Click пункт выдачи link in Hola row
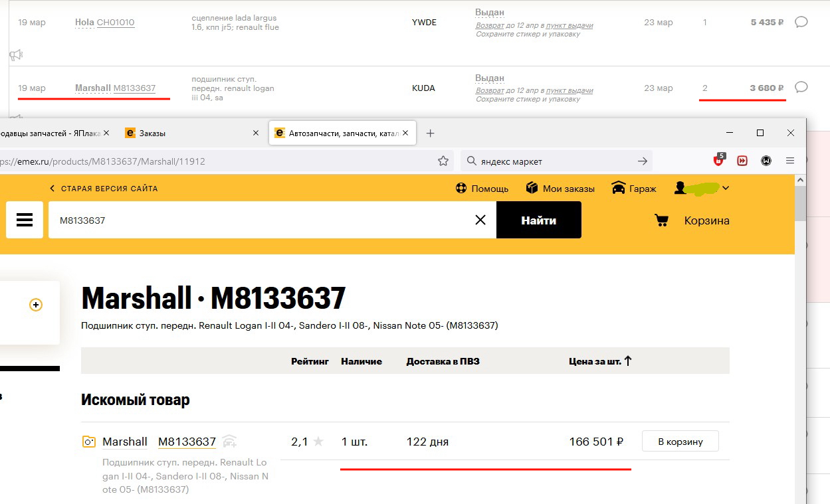Viewport: 830px width, 504px height. [x=570, y=25]
